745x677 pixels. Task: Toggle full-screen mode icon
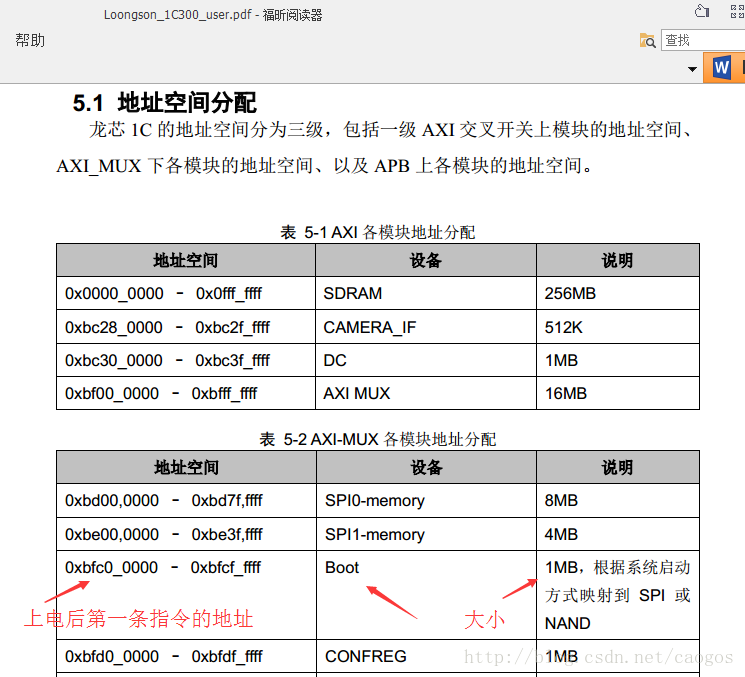tap(737, 11)
